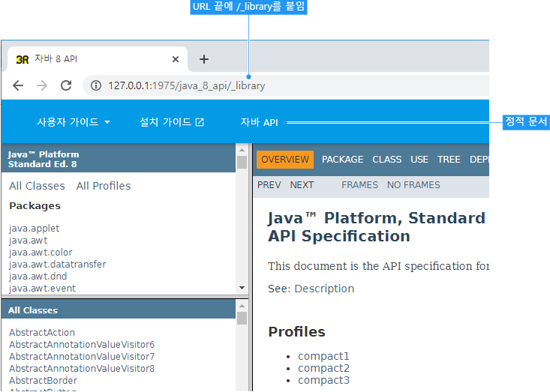Click the Packages heading text

(x=35, y=206)
